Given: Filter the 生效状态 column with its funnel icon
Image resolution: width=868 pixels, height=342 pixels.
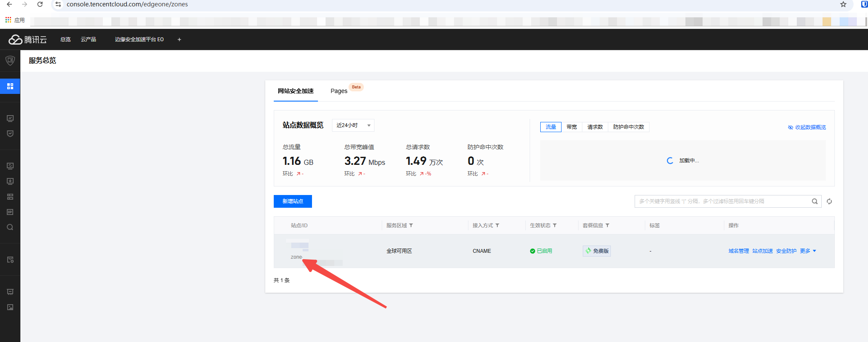Looking at the screenshot, I should tap(555, 226).
